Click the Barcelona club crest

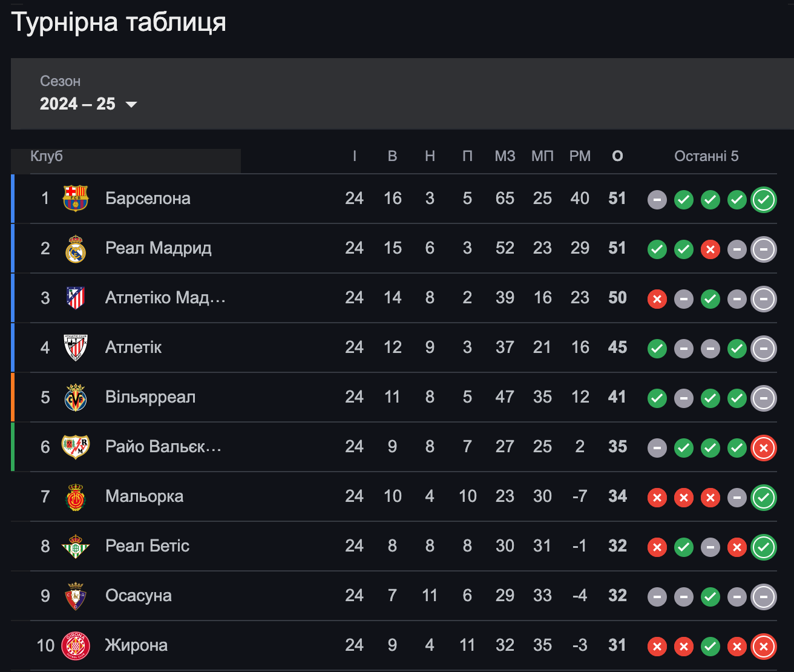pyautogui.click(x=76, y=199)
